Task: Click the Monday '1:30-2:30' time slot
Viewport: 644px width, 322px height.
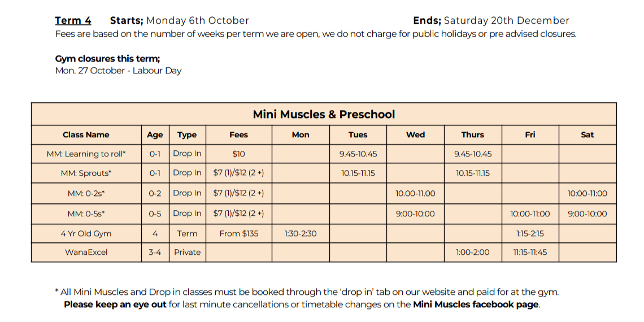Action: click(301, 233)
